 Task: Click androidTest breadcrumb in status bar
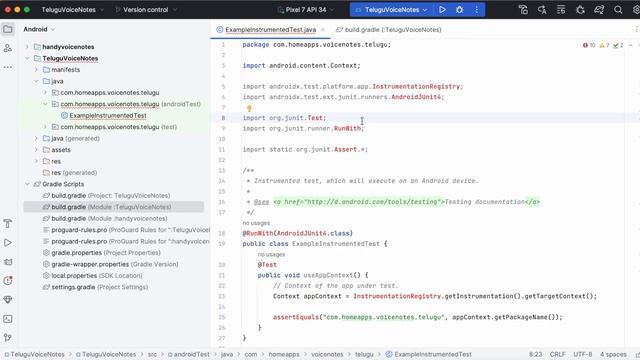[188, 354]
